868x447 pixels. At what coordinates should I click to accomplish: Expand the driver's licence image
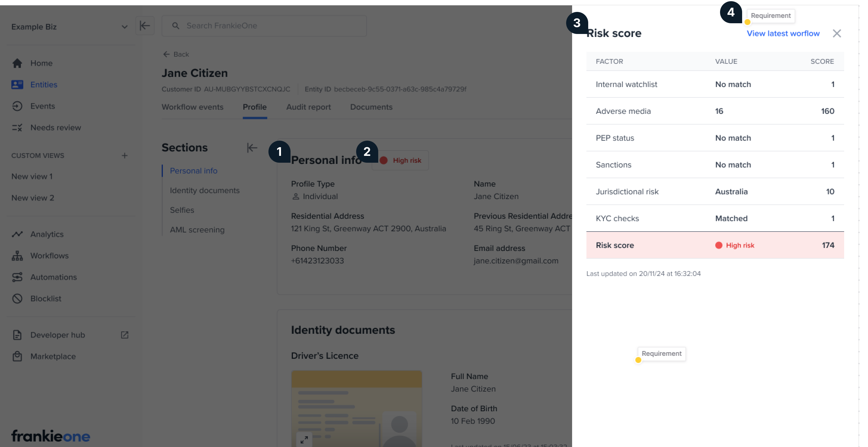click(304, 440)
